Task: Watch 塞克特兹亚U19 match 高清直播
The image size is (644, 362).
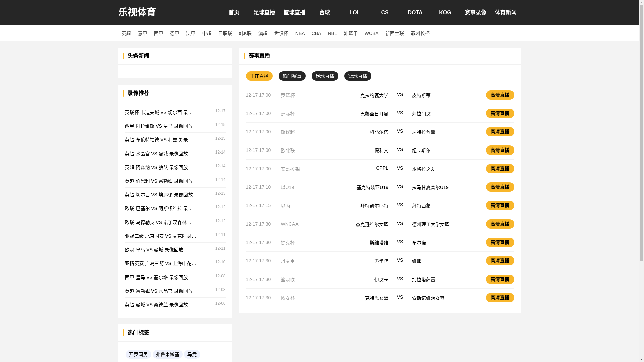Action: (x=500, y=187)
